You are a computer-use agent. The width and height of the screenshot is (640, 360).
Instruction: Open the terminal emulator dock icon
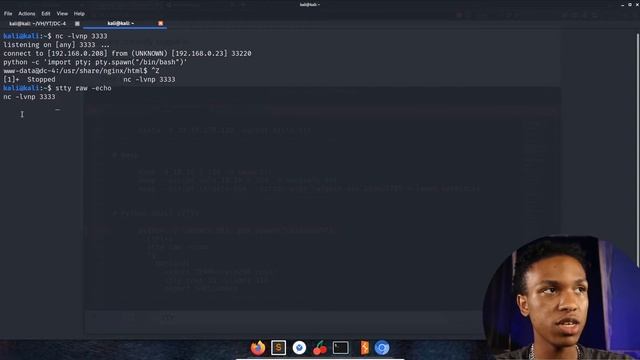[340, 348]
